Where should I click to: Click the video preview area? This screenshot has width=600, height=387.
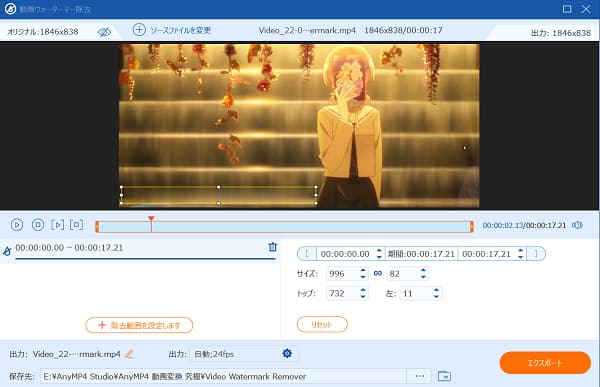click(299, 126)
